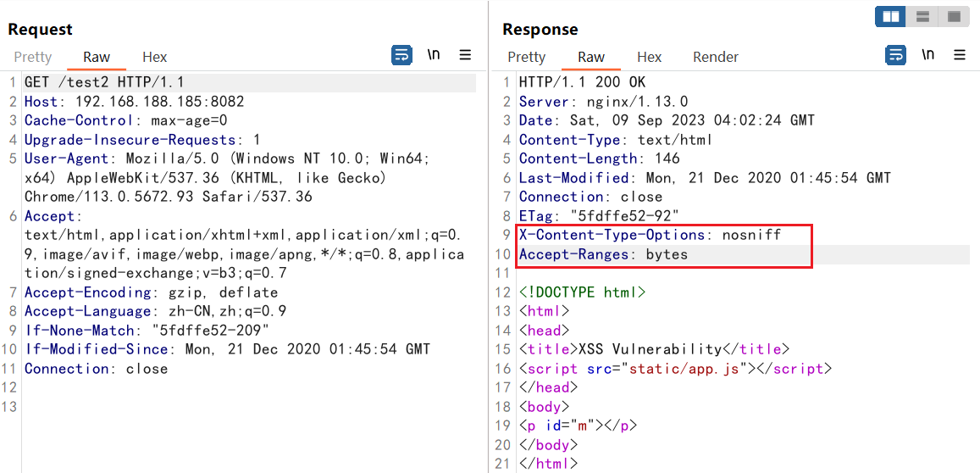Switch Response view to Pretty tab
This screenshot has height=473, width=980.
526,57
